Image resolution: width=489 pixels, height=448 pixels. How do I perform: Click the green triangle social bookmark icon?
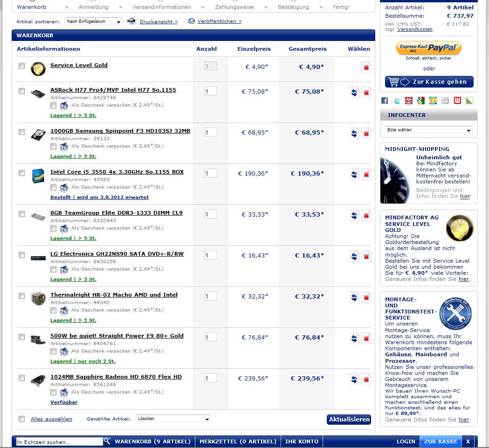coord(469,100)
